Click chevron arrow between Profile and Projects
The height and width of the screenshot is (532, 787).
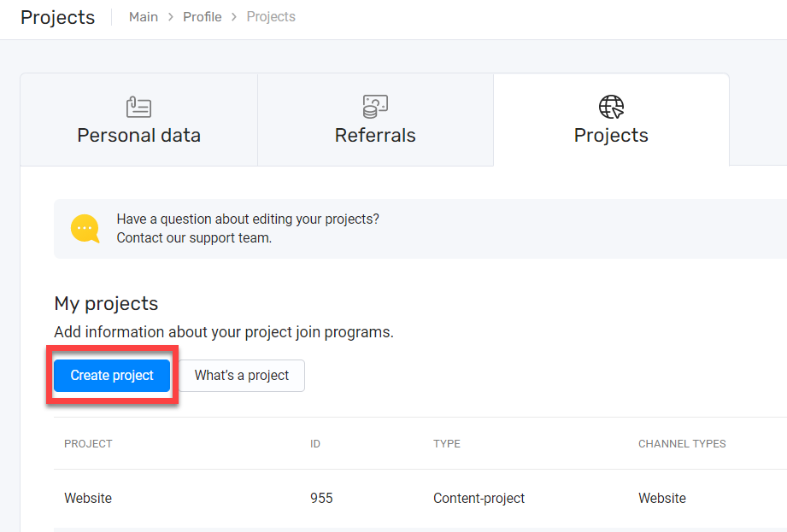point(234,17)
